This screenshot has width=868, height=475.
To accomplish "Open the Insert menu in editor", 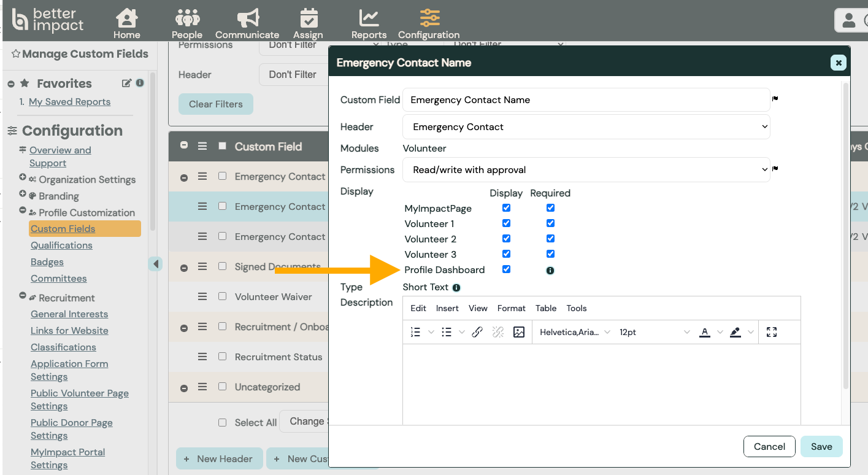I will click(447, 308).
